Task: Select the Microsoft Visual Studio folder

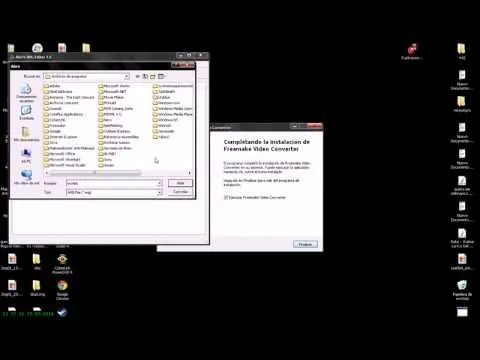Action: [65, 165]
